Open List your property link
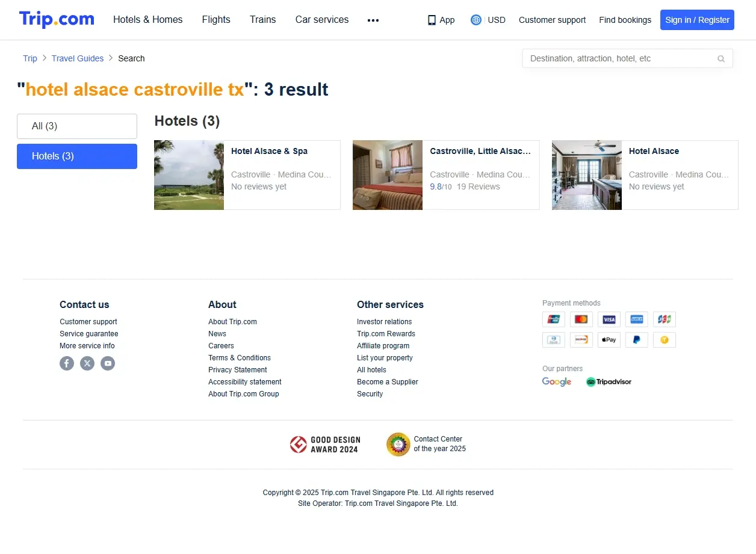Image resolution: width=756 pixels, height=554 pixels. click(x=385, y=358)
